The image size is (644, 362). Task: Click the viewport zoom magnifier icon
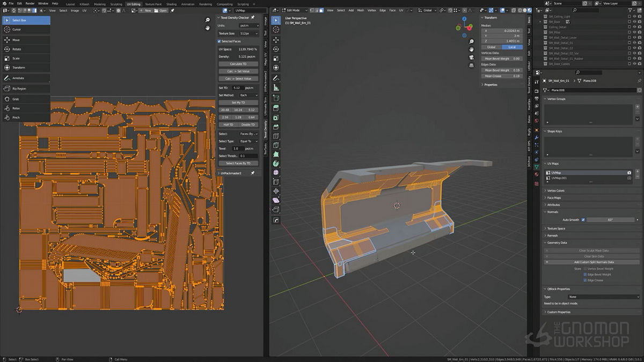pos(471,42)
